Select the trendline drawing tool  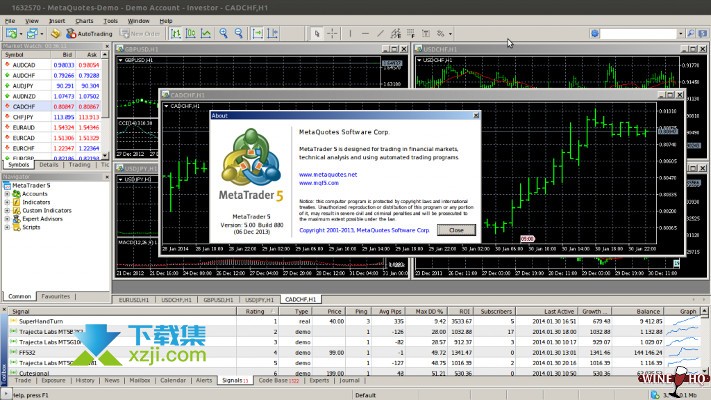380,34
